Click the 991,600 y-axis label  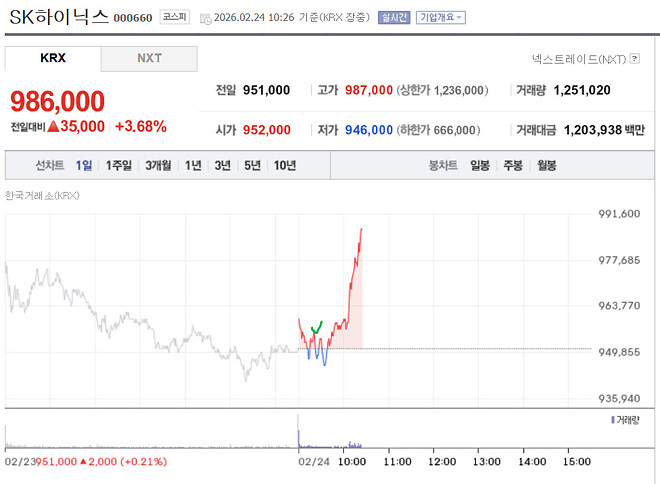tap(619, 214)
